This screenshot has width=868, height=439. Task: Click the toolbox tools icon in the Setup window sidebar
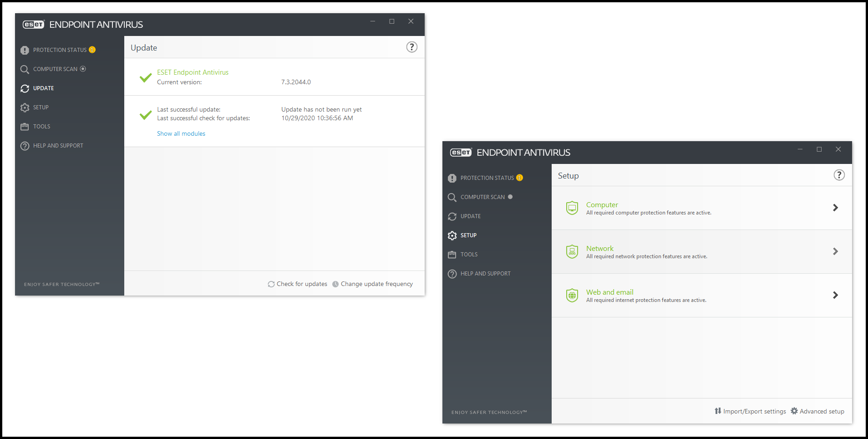[452, 255]
